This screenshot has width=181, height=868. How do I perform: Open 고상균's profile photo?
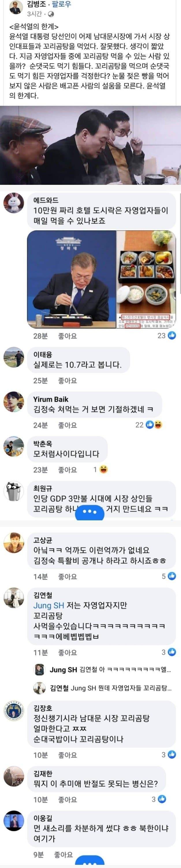click(14, 543)
